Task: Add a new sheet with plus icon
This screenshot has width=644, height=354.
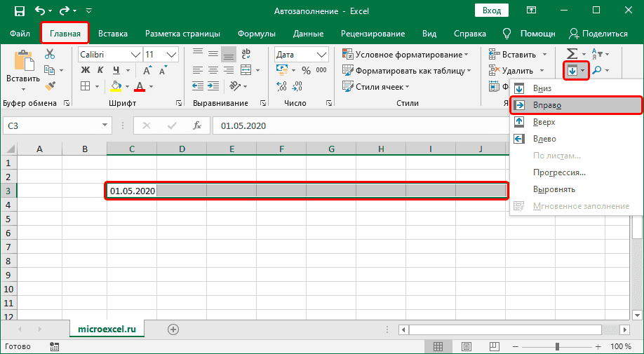Action: tap(173, 329)
